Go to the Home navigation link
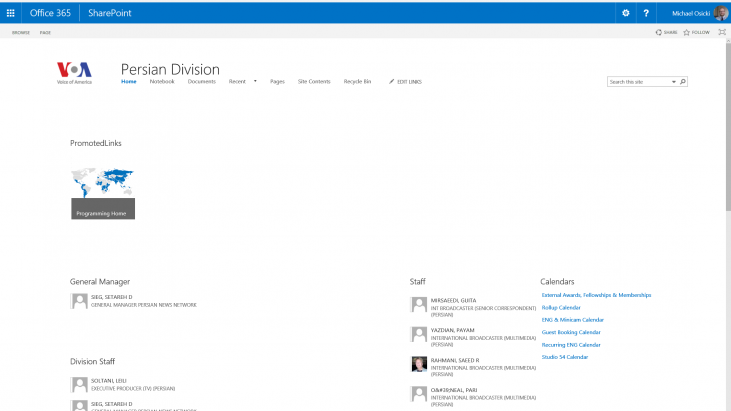Image resolution: width=731 pixels, height=411 pixels. (x=129, y=82)
